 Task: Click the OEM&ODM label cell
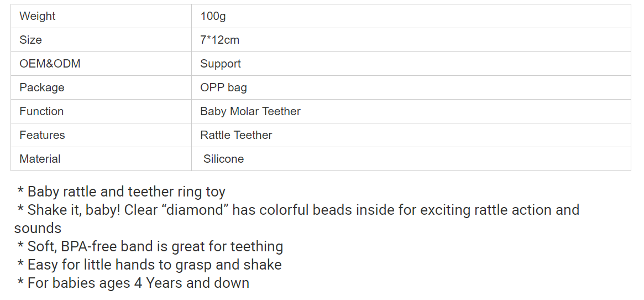click(x=101, y=64)
